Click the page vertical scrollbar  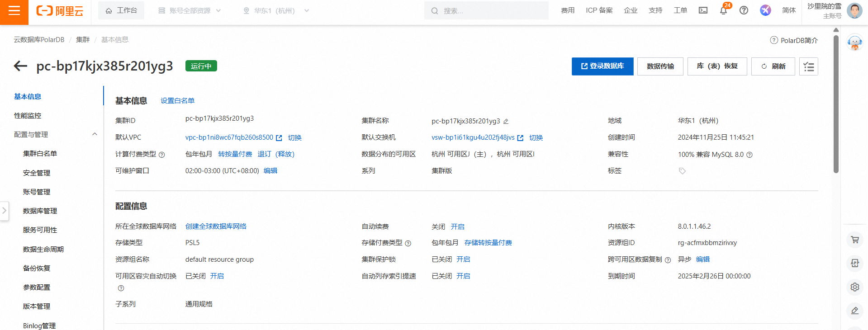tap(836, 104)
